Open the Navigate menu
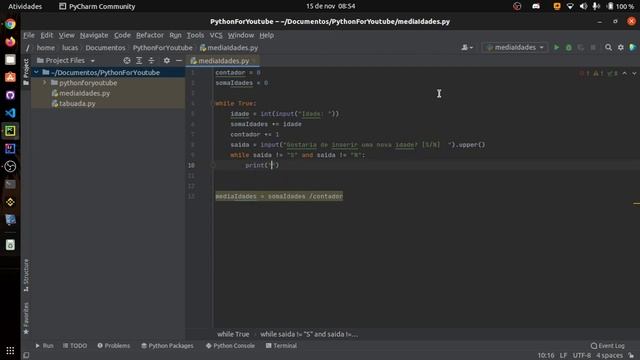 click(x=94, y=35)
